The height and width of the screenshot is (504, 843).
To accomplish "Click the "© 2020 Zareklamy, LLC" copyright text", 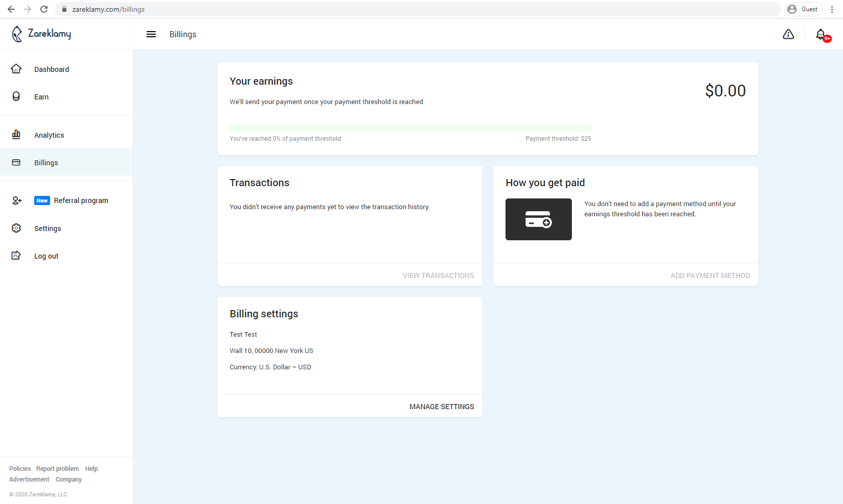I will (x=38, y=494).
